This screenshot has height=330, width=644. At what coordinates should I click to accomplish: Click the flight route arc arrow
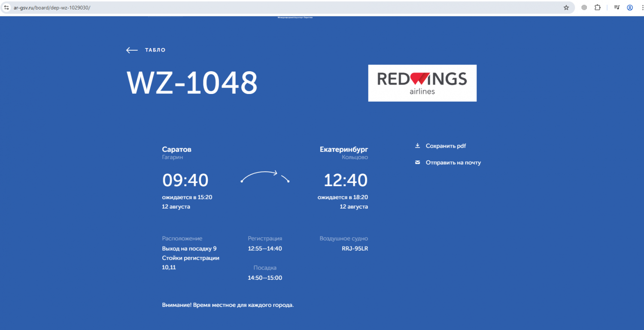point(265,176)
